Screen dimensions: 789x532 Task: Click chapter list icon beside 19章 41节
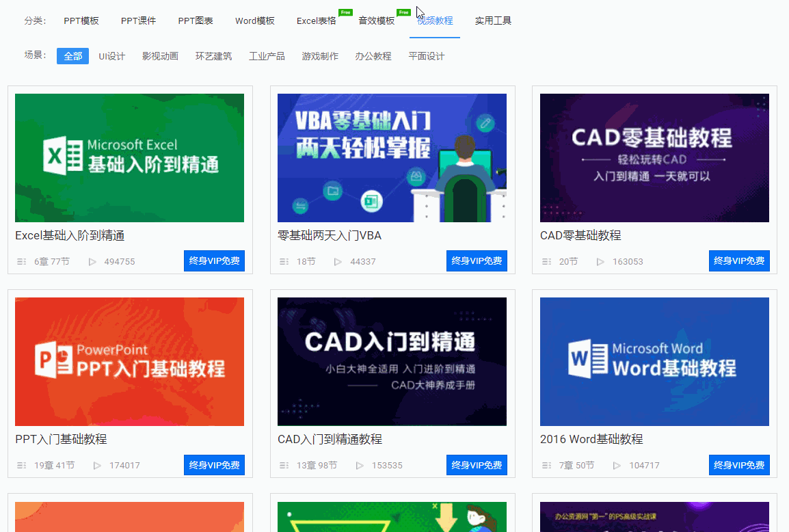pyautogui.click(x=22, y=466)
